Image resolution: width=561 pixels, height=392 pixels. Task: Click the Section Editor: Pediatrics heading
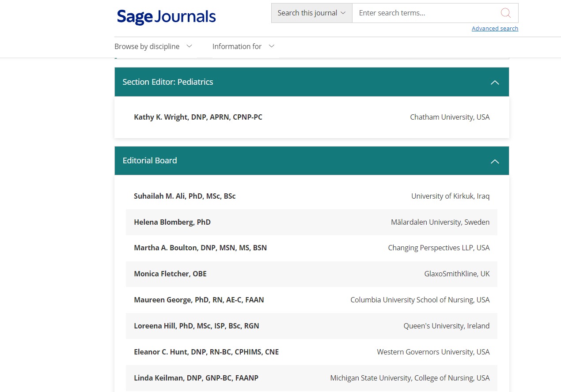coord(168,82)
